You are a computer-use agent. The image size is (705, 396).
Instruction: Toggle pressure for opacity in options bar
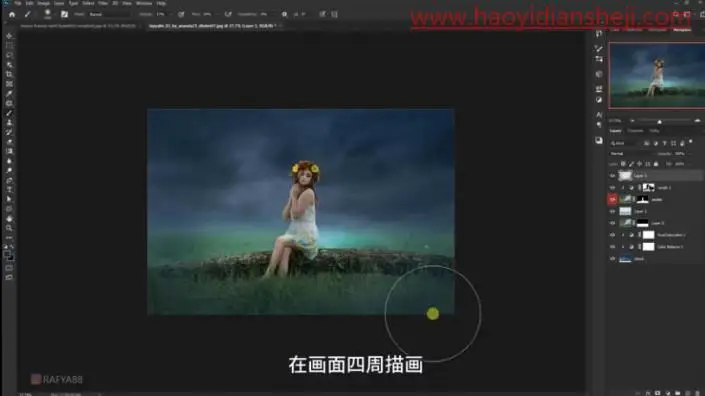pos(181,14)
